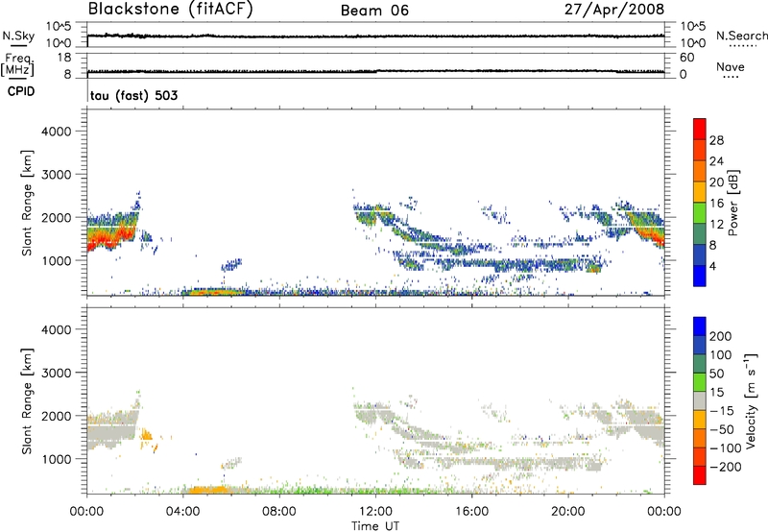Click the '3000' range tick in power panel

(57, 175)
